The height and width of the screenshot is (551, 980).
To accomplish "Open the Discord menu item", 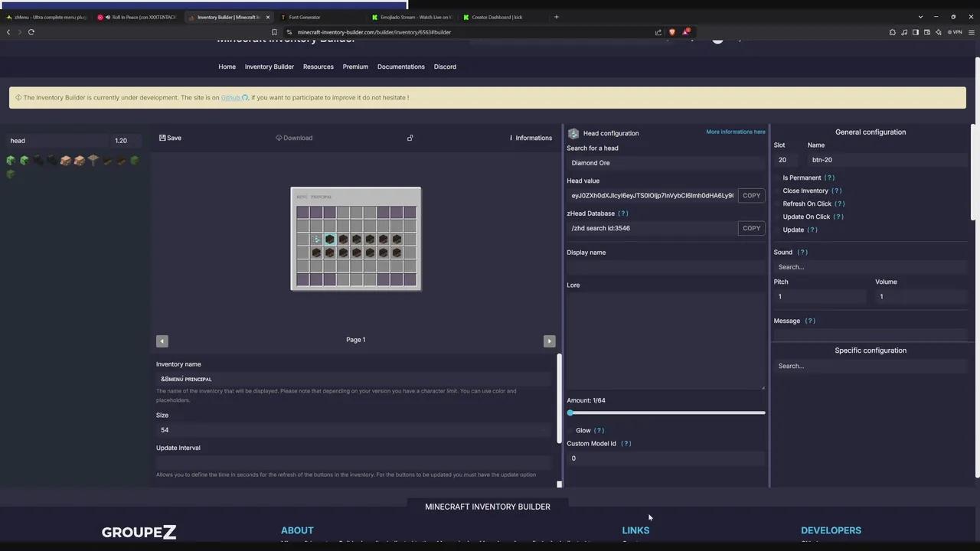I will tap(445, 67).
